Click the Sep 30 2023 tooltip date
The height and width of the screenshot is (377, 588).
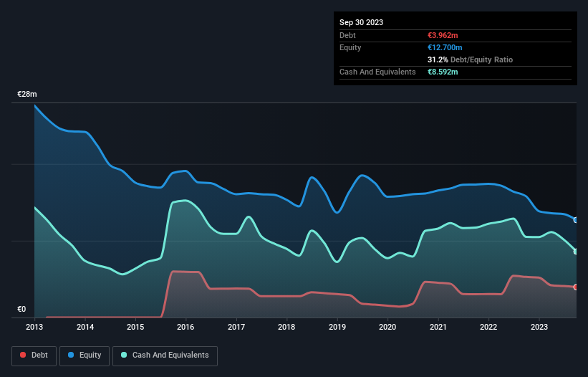coord(361,22)
